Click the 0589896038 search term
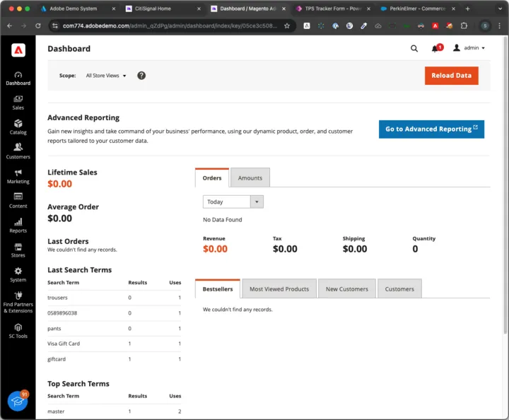Image resolution: width=509 pixels, height=420 pixels. pyautogui.click(x=62, y=313)
